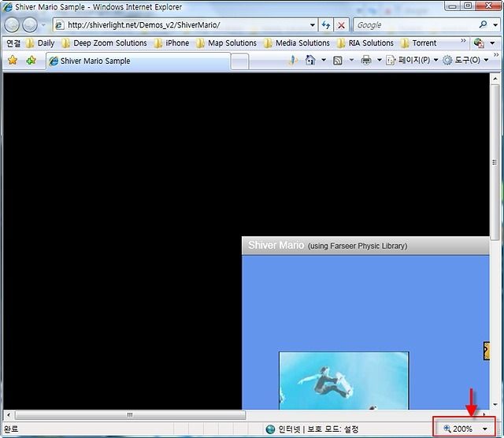The height and width of the screenshot is (438, 504).
Task: Click the skateboarder image thumbnail
Action: tap(344, 380)
